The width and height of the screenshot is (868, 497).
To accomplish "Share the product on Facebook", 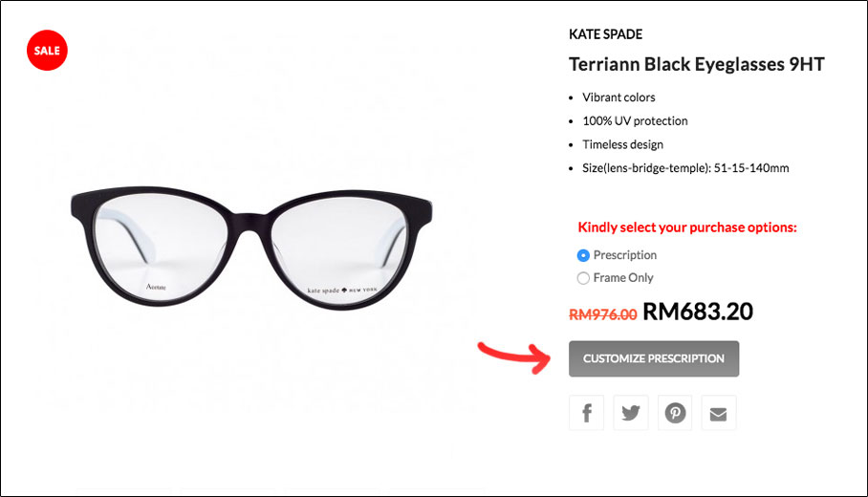I will (586, 413).
